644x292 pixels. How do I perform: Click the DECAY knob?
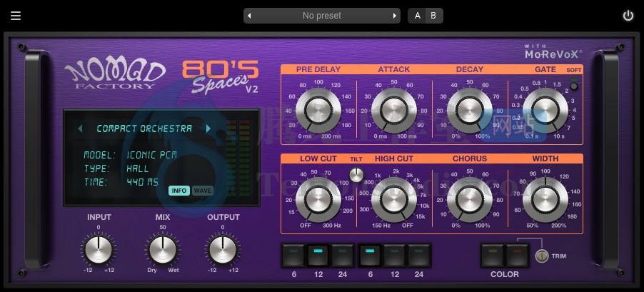click(x=470, y=111)
